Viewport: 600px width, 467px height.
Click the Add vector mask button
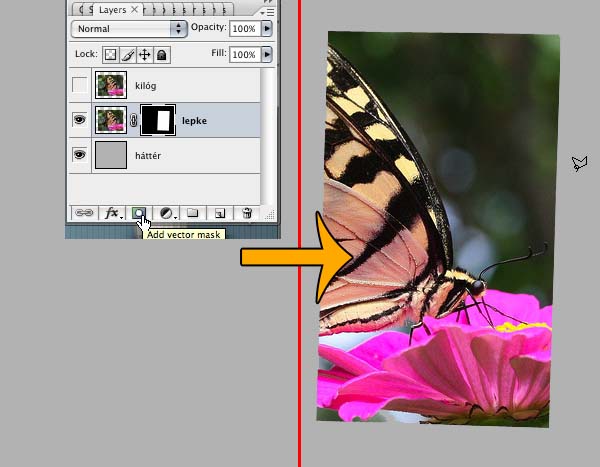click(139, 213)
